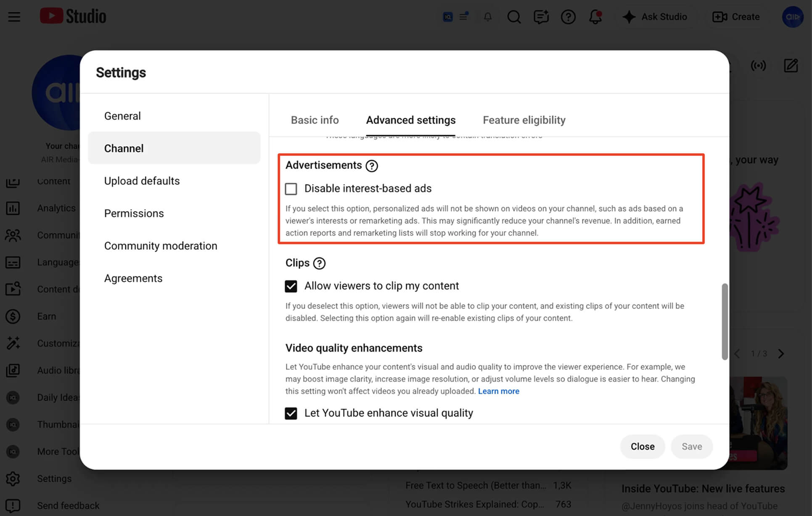Viewport: 812px width, 516px height.
Task: Select the Advanced settings tab
Action: pos(410,120)
